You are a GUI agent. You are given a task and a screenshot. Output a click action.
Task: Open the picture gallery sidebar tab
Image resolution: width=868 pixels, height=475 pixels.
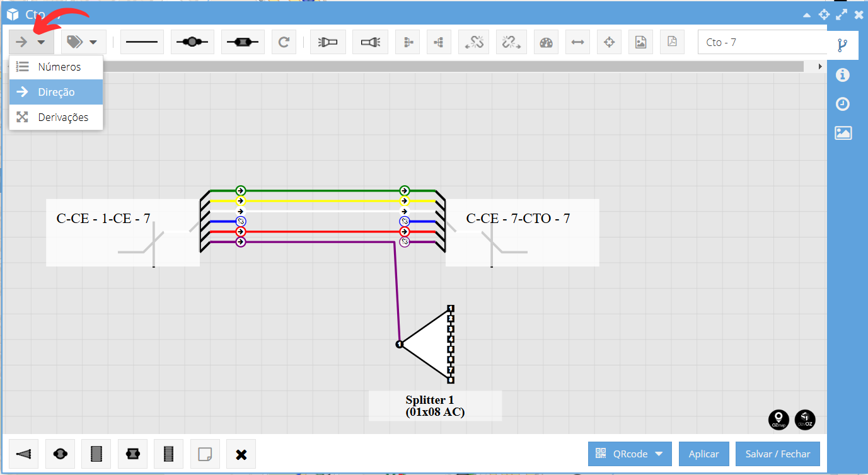coord(843,133)
